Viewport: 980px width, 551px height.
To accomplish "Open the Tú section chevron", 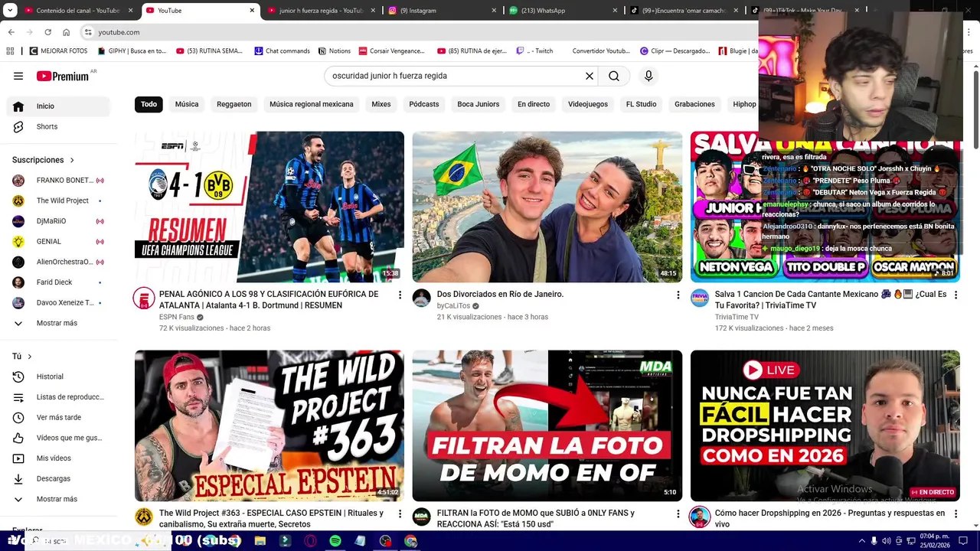I will pos(30,357).
